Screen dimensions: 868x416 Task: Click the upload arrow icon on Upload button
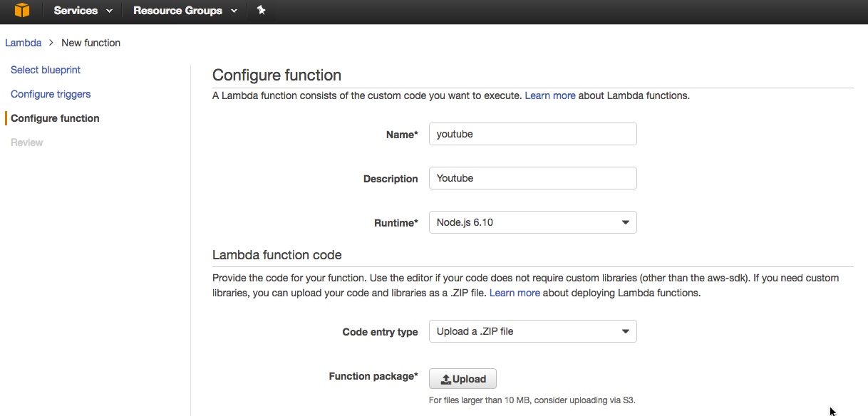tap(446, 379)
